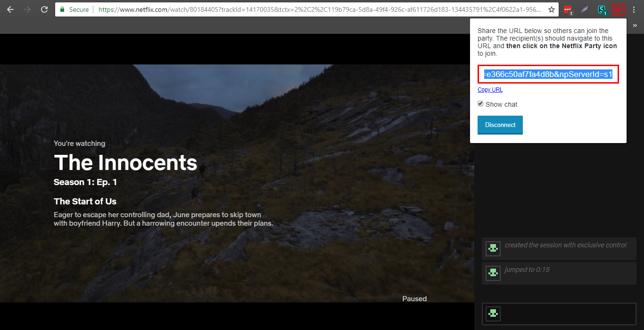This screenshot has height=330, width=644.
Task: Click the Disconnect button
Action: pos(500,125)
